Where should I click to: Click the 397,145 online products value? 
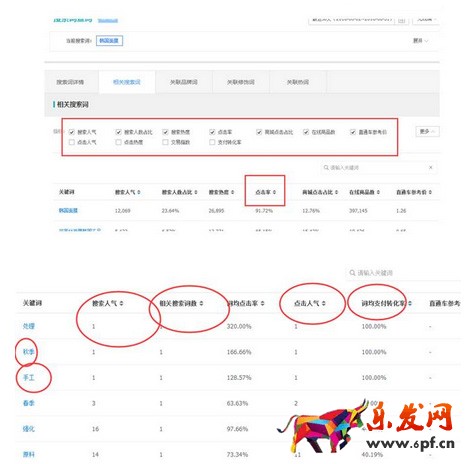coord(358,211)
